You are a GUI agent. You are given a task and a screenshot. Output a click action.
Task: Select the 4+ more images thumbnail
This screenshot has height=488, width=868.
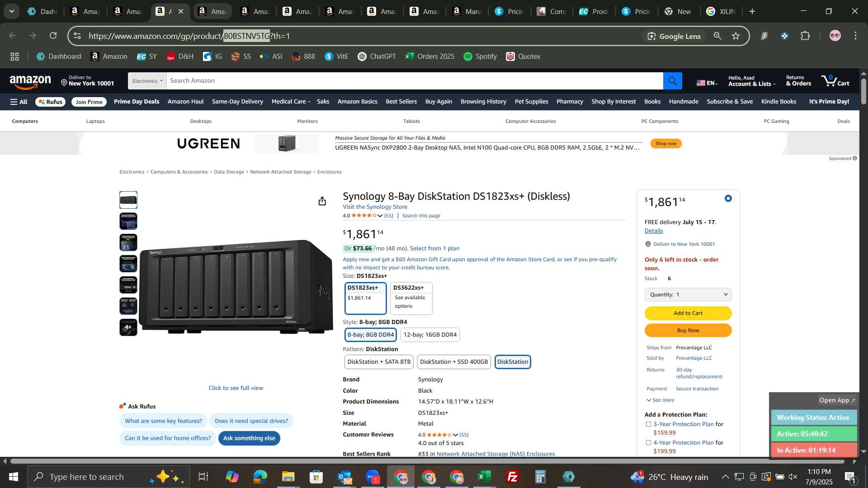point(128,328)
